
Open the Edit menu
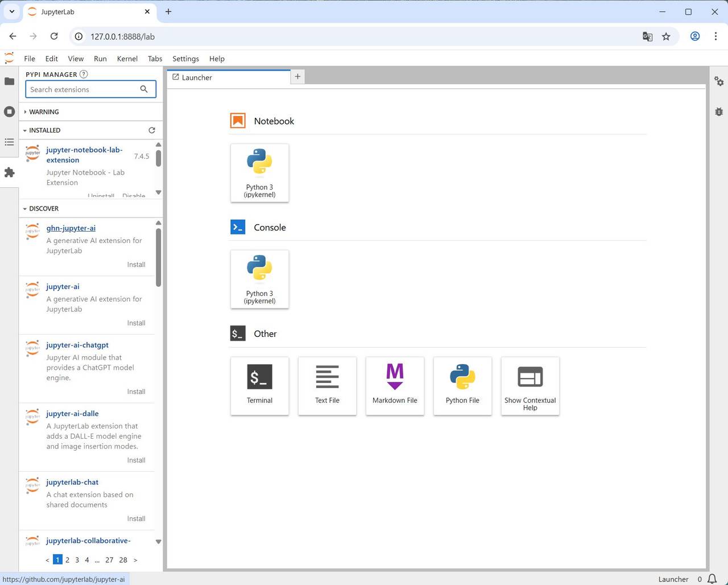coord(52,59)
